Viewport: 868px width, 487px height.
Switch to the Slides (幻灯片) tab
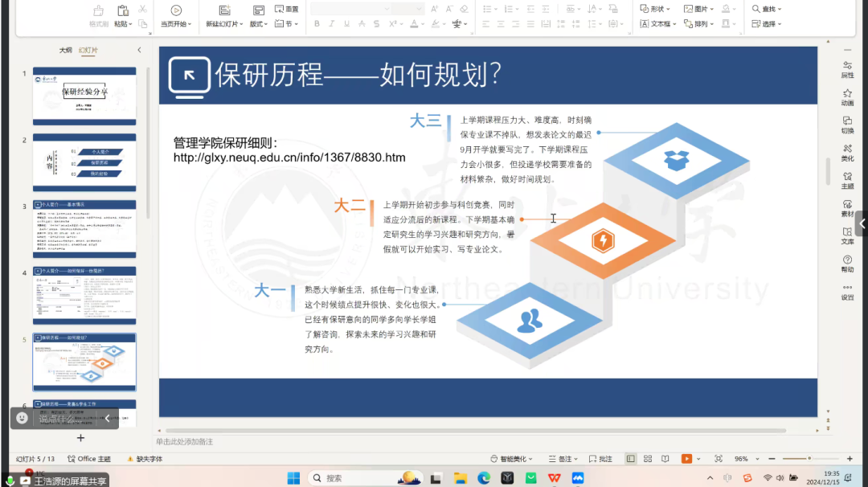coord(88,51)
